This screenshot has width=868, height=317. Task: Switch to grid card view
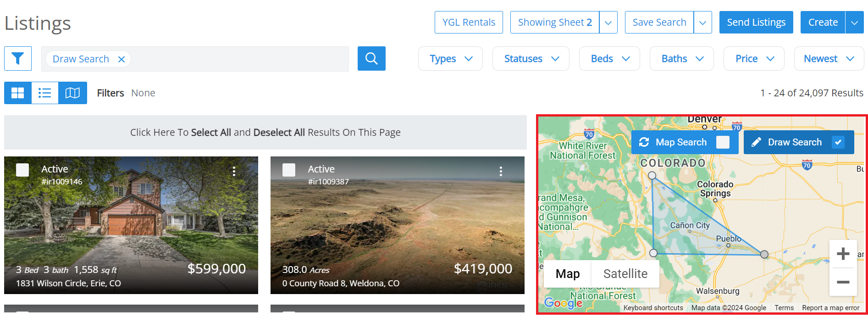click(18, 93)
